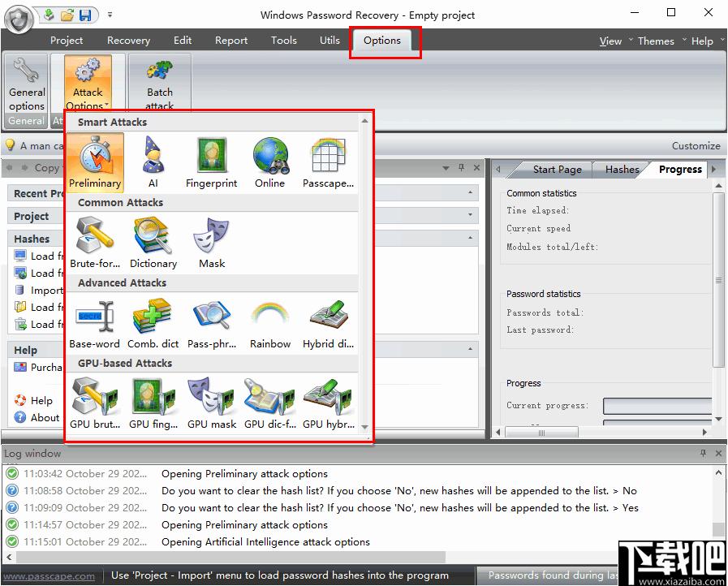Click the application shield logo button
The height and width of the screenshot is (586, 728).
19,19
